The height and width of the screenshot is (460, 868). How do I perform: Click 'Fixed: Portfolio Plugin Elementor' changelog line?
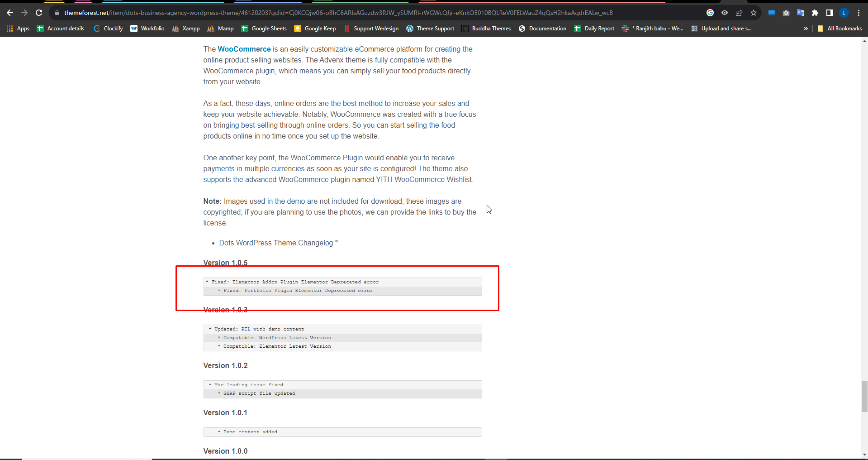click(x=295, y=291)
